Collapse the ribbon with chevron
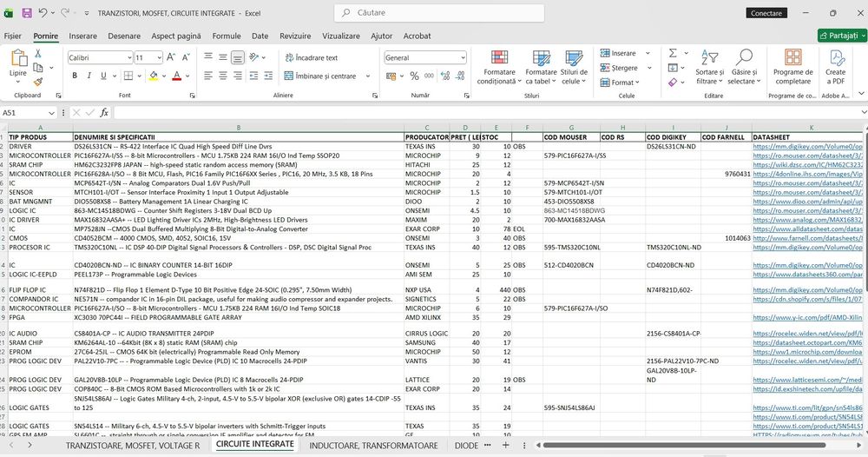The width and height of the screenshot is (868, 457). click(861, 93)
